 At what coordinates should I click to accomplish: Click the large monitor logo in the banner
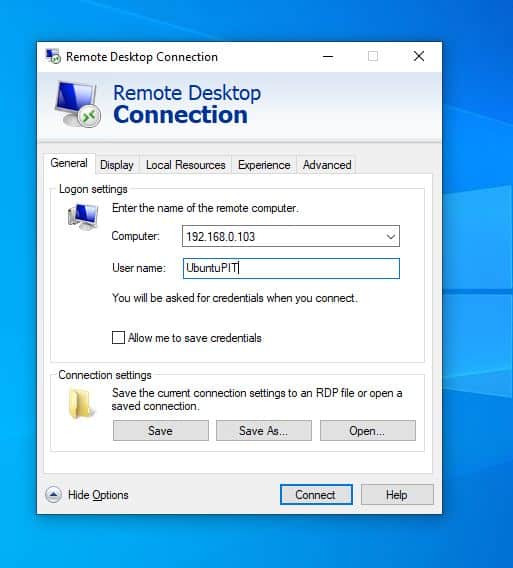(78, 104)
